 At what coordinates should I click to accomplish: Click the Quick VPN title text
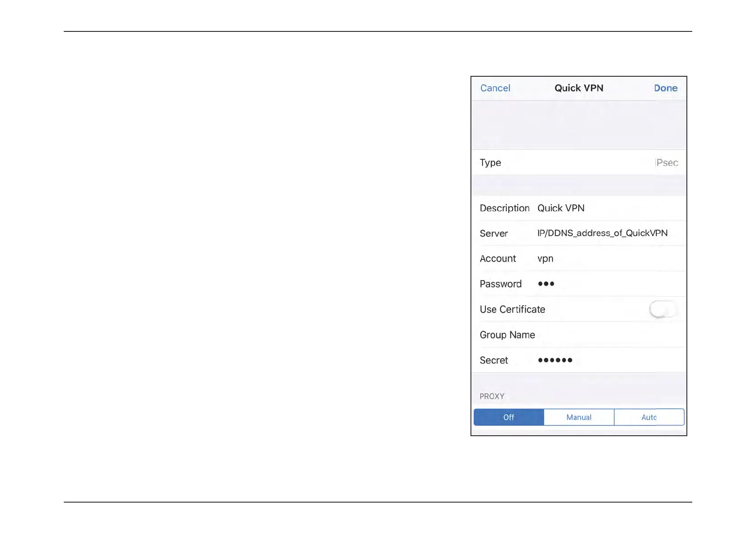pos(579,88)
